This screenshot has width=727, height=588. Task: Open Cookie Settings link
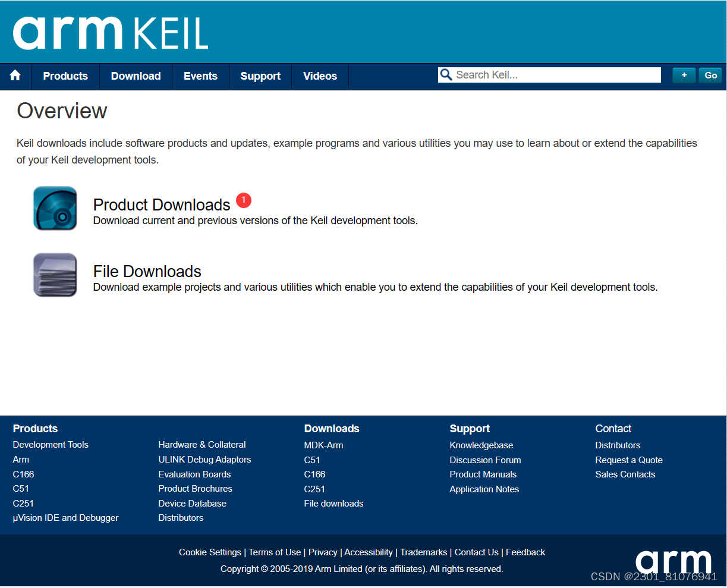(210, 552)
